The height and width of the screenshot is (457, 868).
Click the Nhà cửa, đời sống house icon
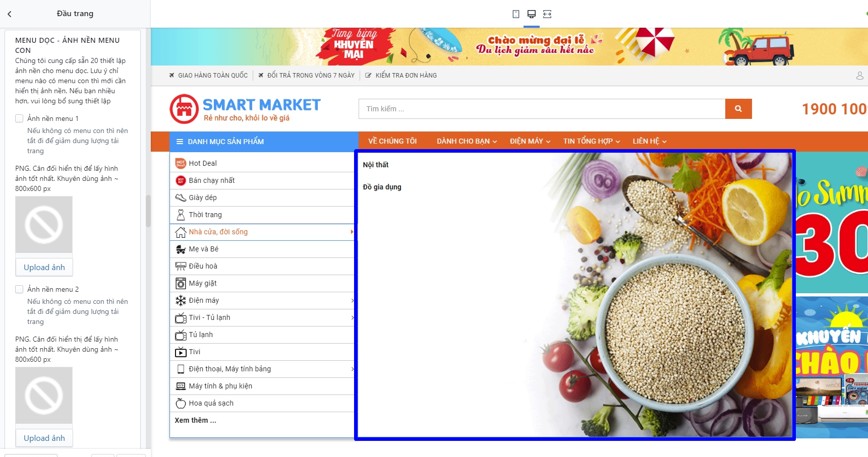pos(181,232)
